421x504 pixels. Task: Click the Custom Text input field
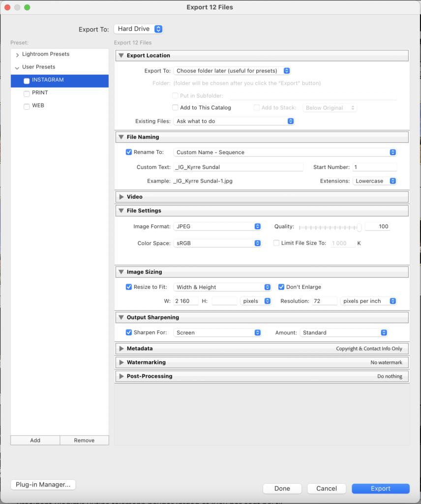(x=238, y=167)
